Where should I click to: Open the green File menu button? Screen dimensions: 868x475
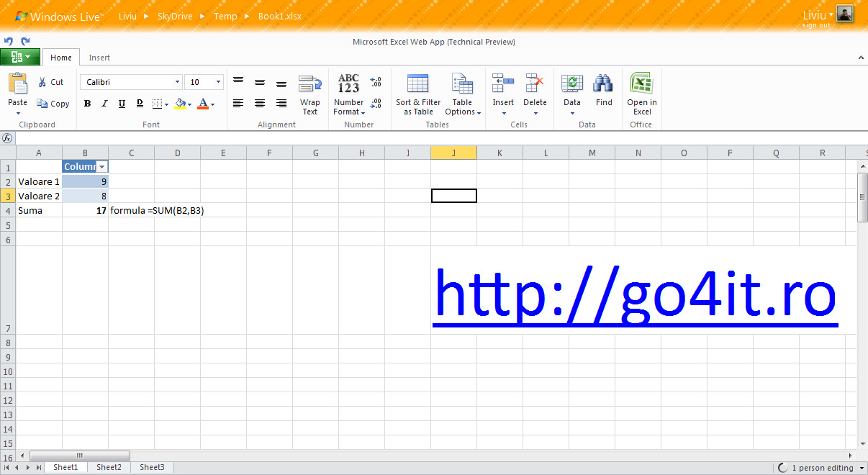20,58
